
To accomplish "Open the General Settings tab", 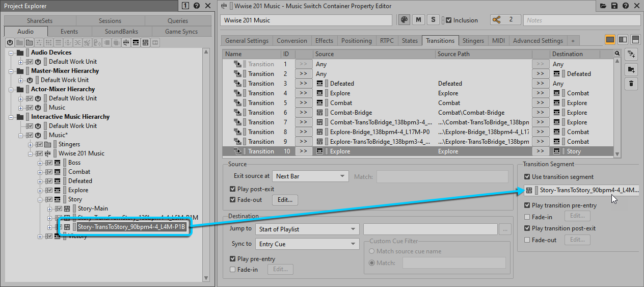I will (x=247, y=41).
